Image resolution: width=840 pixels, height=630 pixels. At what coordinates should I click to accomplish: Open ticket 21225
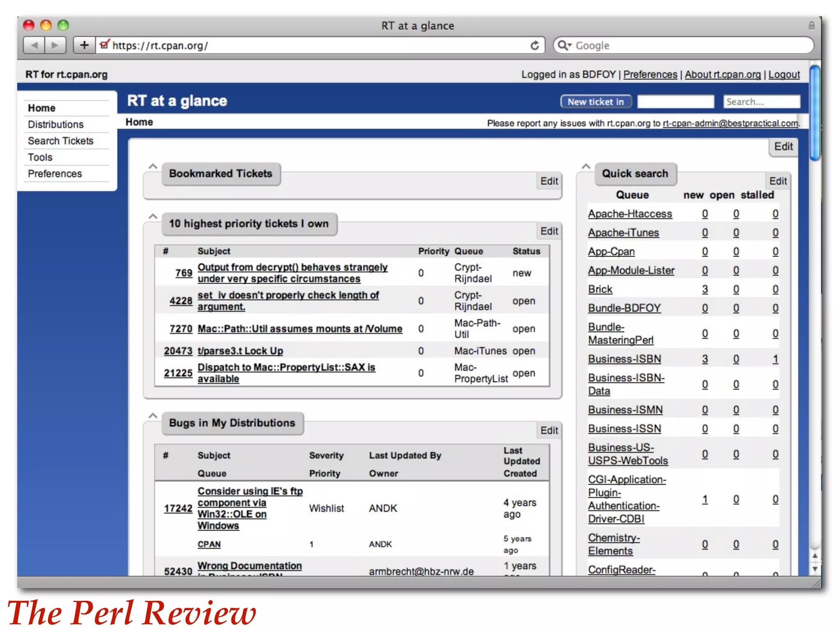coord(178,373)
